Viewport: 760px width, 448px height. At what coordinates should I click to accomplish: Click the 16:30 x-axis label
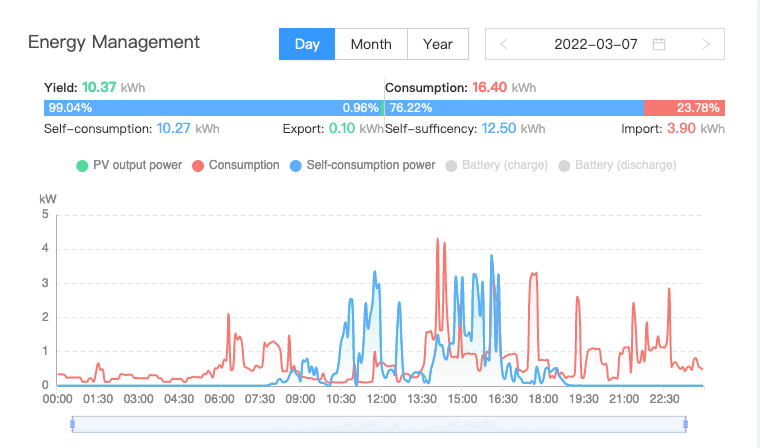tap(503, 399)
